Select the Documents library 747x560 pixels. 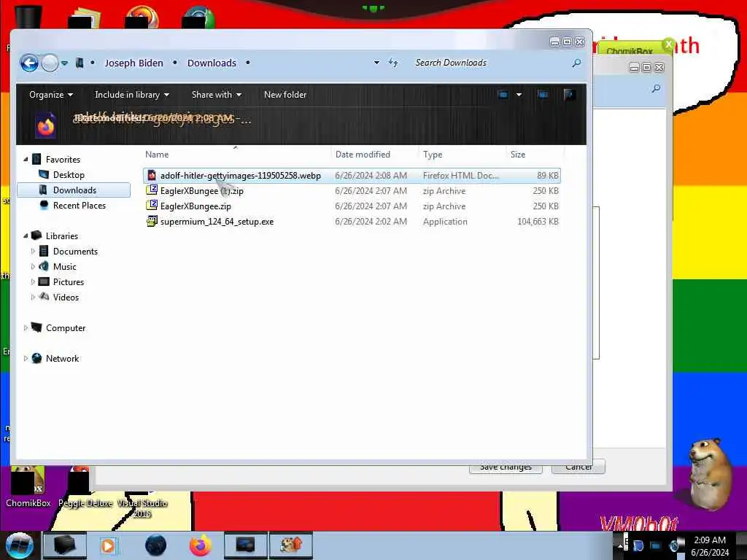(75, 251)
